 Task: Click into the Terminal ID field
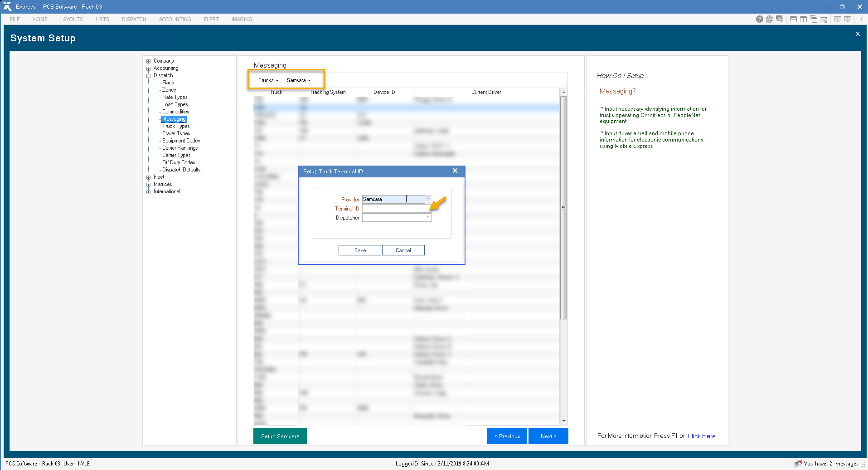[x=395, y=209]
